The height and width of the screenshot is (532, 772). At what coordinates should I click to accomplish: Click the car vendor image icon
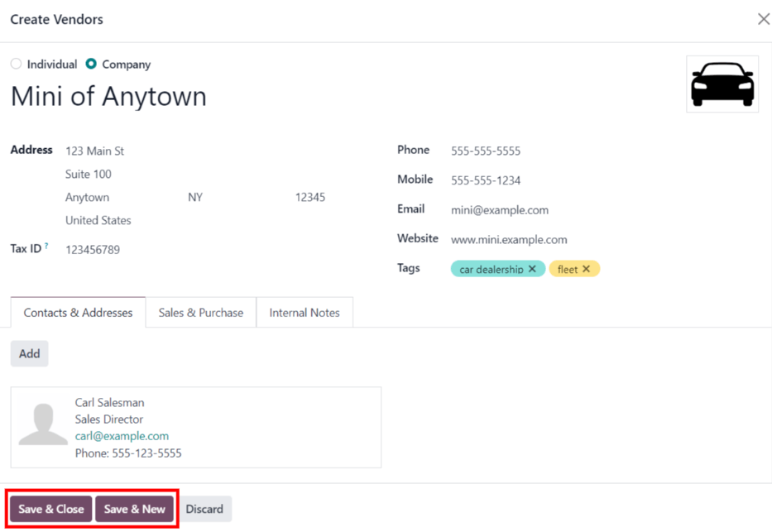coord(722,84)
